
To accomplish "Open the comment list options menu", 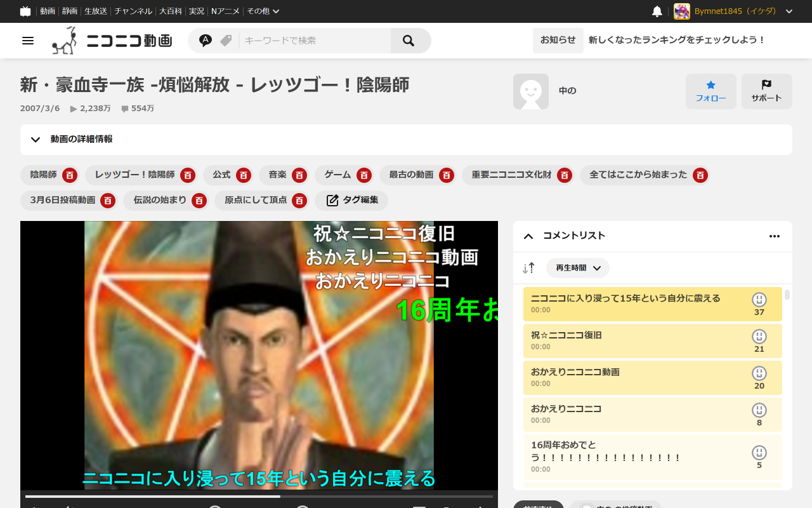I will tap(774, 236).
